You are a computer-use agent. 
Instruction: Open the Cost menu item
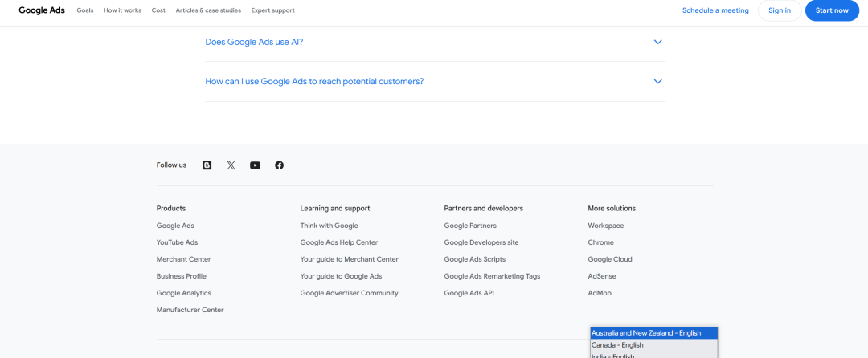pyautogui.click(x=158, y=10)
